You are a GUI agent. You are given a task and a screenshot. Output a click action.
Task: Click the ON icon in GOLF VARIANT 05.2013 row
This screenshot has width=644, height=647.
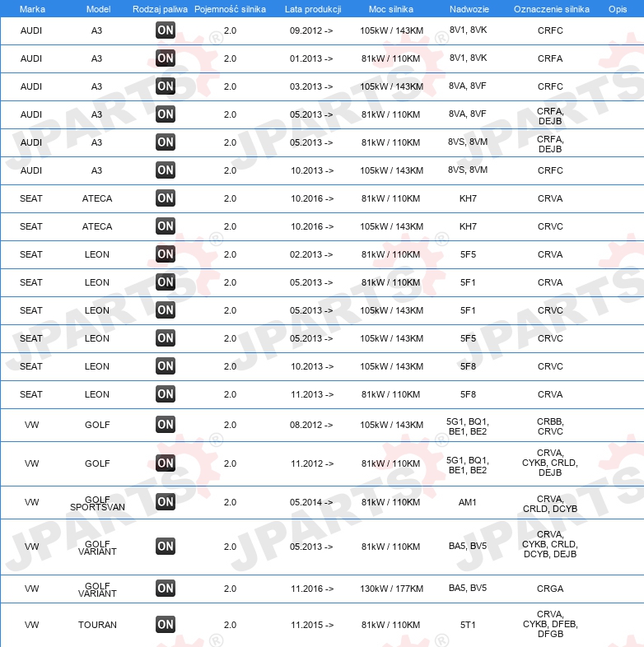click(x=166, y=547)
